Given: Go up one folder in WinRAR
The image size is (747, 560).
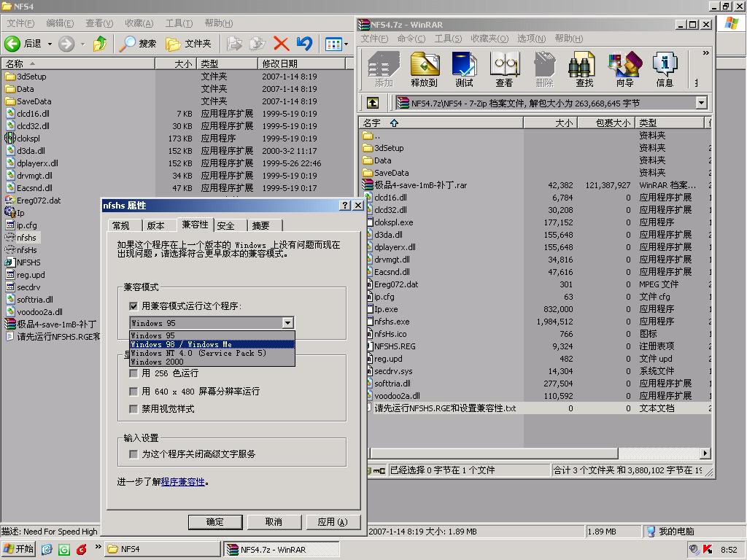Looking at the screenshot, I should tap(373, 103).
